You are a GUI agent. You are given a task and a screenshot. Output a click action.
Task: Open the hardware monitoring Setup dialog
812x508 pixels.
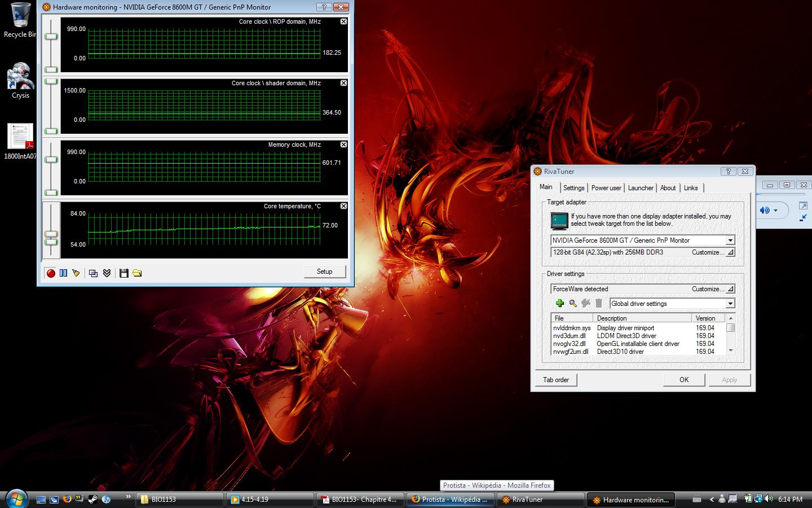click(324, 271)
